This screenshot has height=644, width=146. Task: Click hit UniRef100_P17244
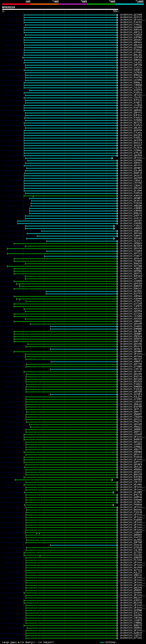(131, 560)
